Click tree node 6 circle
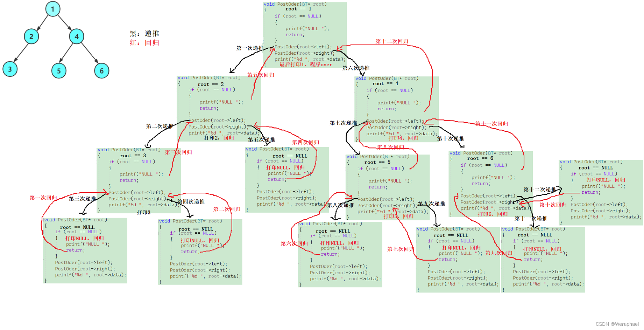The height and width of the screenshot is (330, 644). click(x=102, y=71)
